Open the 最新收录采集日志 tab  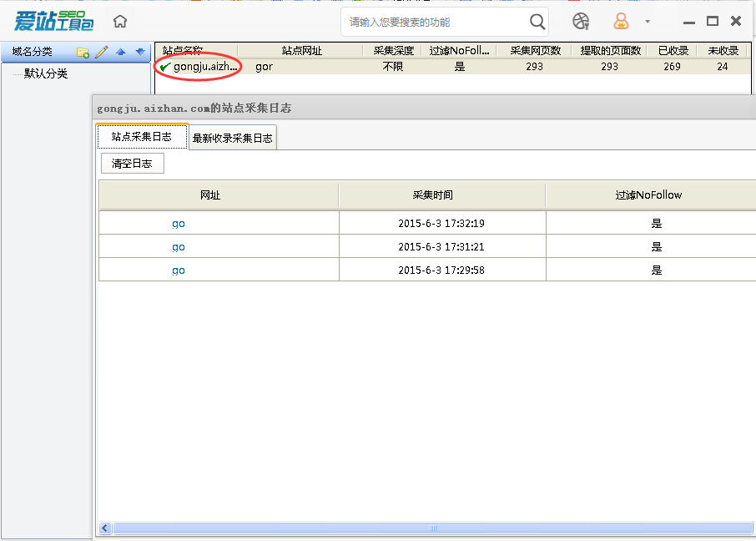click(232, 138)
